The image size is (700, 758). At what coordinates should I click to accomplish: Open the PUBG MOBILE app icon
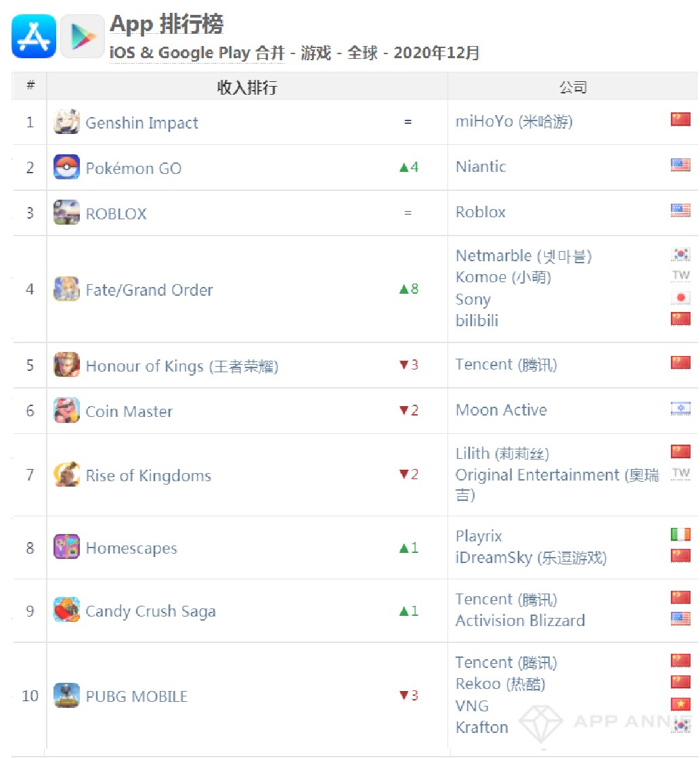(x=67, y=696)
